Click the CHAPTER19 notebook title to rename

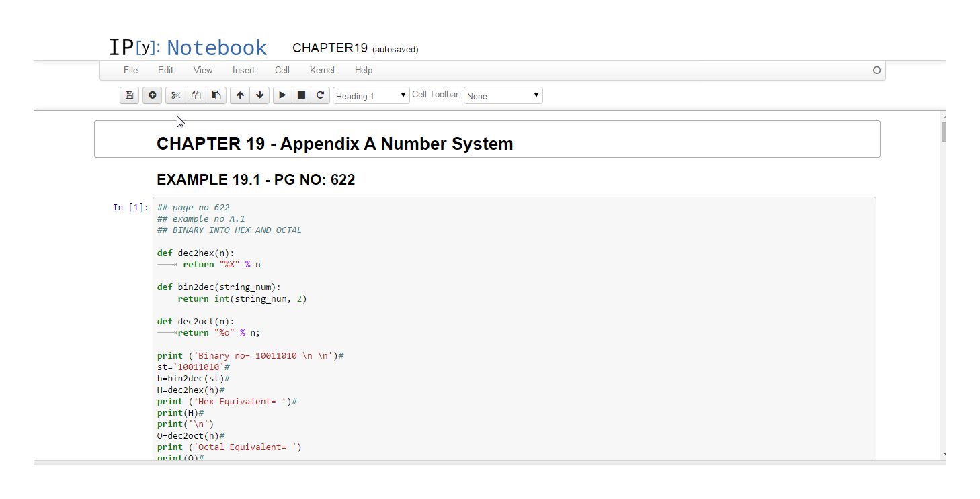(x=330, y=48)
